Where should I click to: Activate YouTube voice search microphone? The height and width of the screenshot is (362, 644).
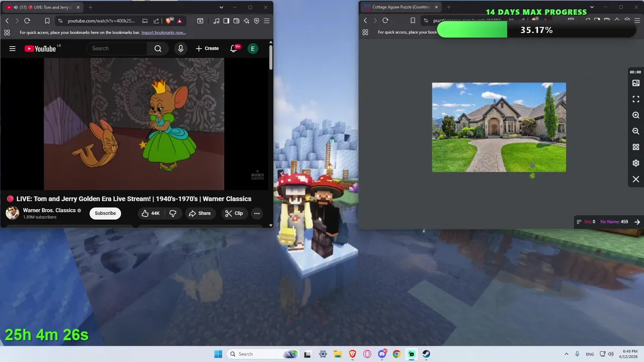click(181, 48)
